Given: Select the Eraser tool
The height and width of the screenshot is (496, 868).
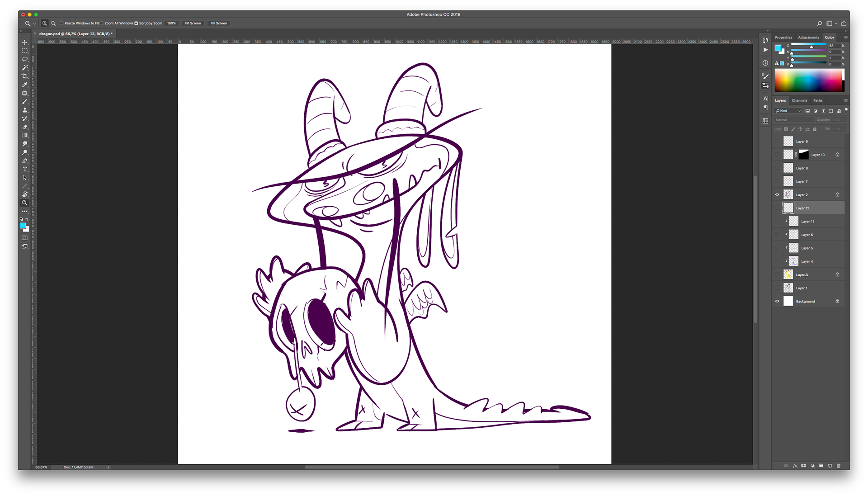Looking at the screenshot, I should [25, 127].
